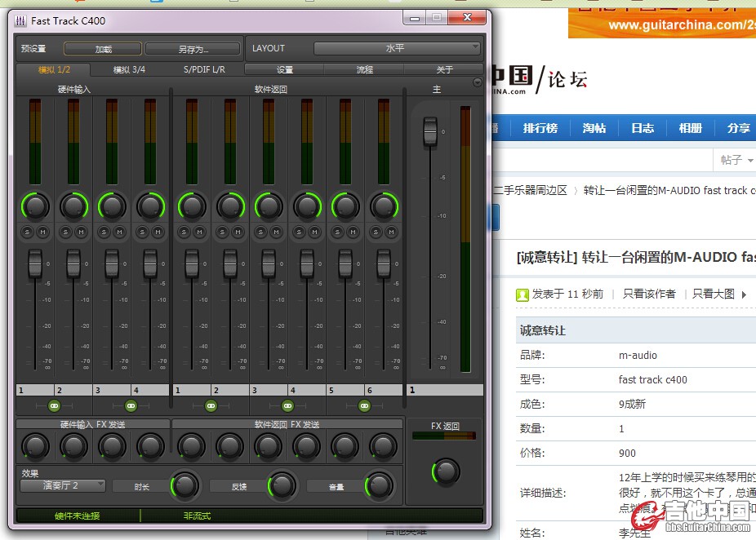The width and height of the screenshot is (756, 540).
Task: Open the 设置 settings tab
Action: (284, 70)
